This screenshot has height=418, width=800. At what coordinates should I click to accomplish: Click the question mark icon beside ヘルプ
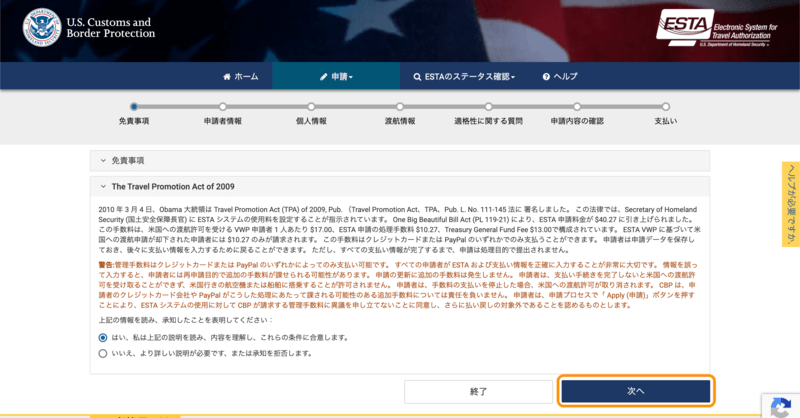pos(546,77)
